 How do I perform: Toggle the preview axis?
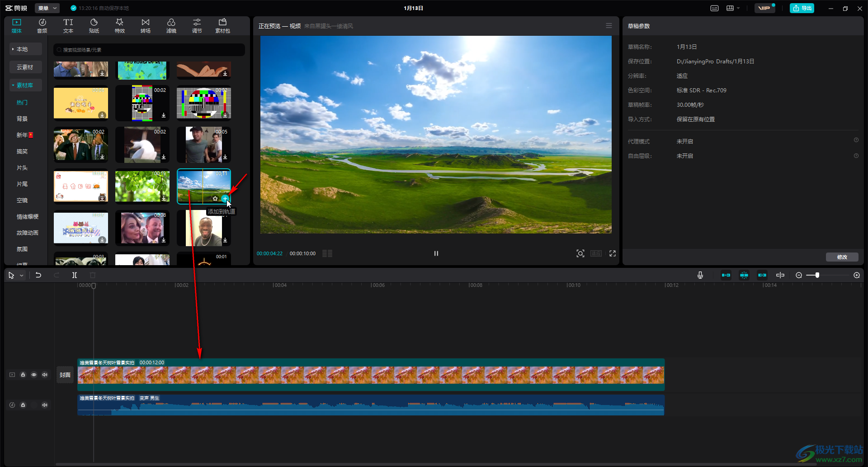780,275
